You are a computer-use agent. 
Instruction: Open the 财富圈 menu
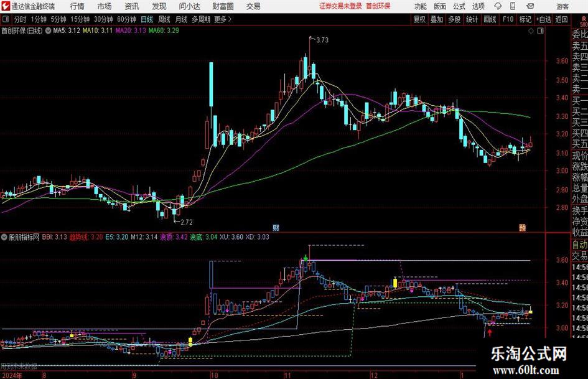click(223, 6)
